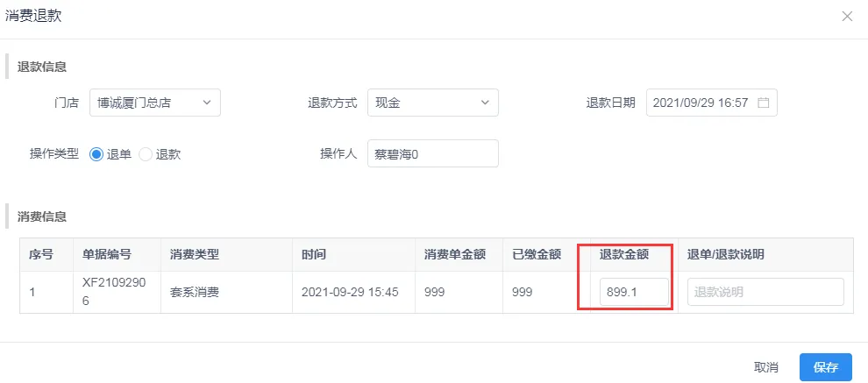Click the chevron arrow in 退款方式 dropdown
Screen dimensions: 868x383
tap(485, 103)
